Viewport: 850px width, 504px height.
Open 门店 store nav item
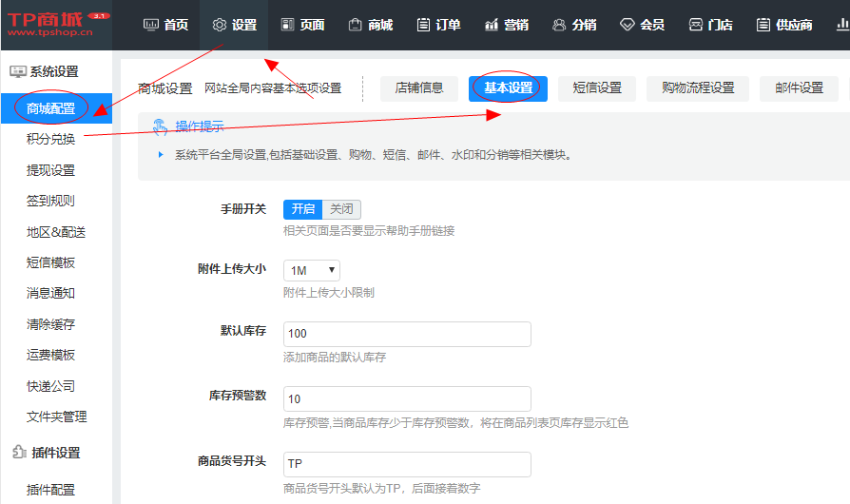[710, 26]
